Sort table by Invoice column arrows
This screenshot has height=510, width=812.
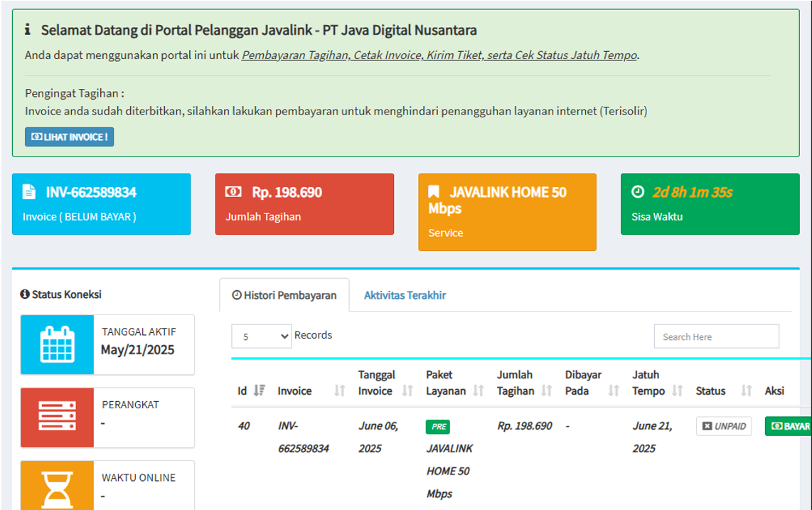340,391
